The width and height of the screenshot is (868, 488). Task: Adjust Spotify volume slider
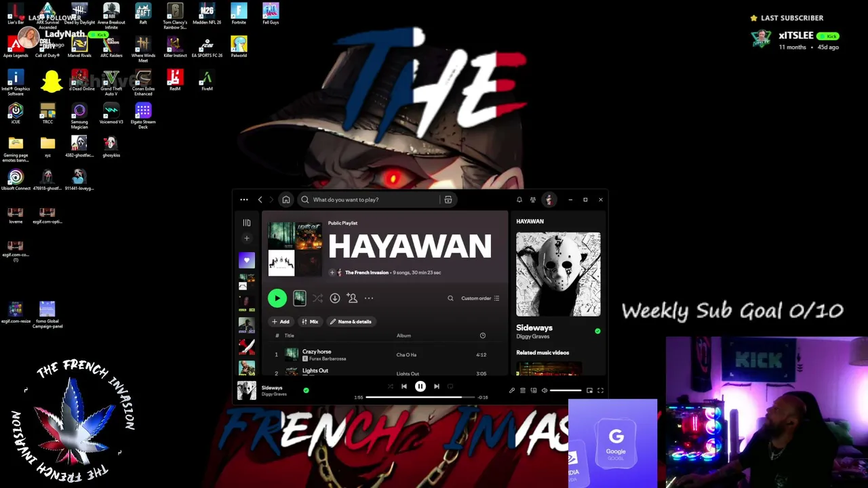tap(566, 390)
